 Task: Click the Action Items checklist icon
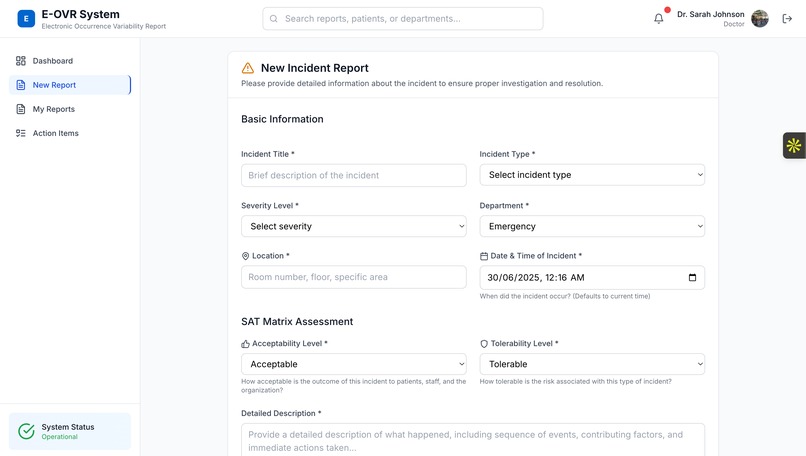pyautogui.click(x=21, y=133)
